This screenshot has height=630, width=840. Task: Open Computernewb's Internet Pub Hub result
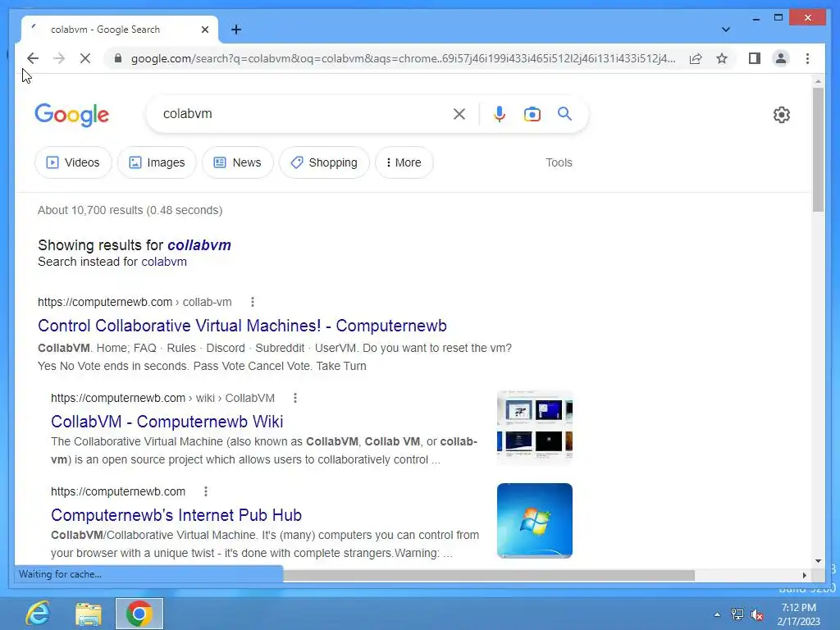[x=176, y=515]
